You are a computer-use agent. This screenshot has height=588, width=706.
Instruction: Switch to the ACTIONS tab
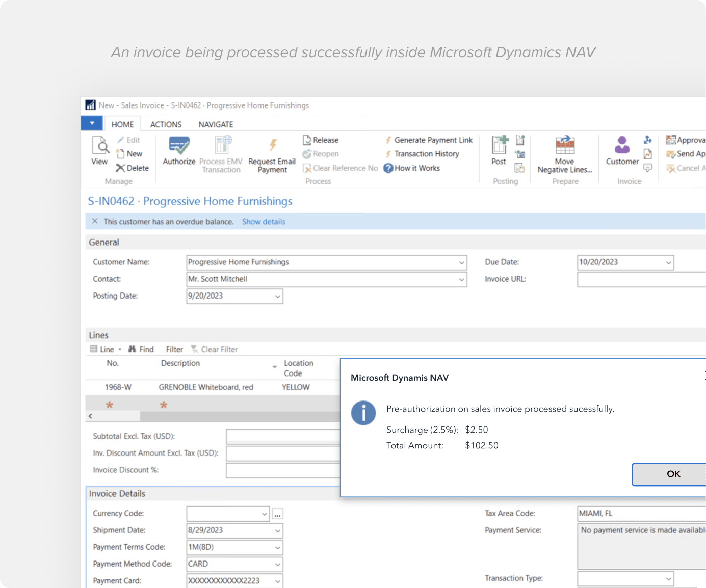[x=166, y=124]
